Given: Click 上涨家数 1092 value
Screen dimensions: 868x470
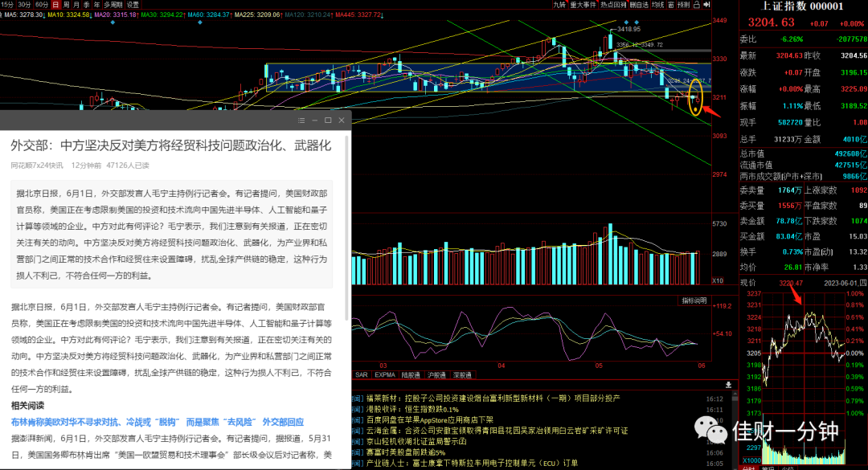Looking at the screenshot, I should [858, 190].
